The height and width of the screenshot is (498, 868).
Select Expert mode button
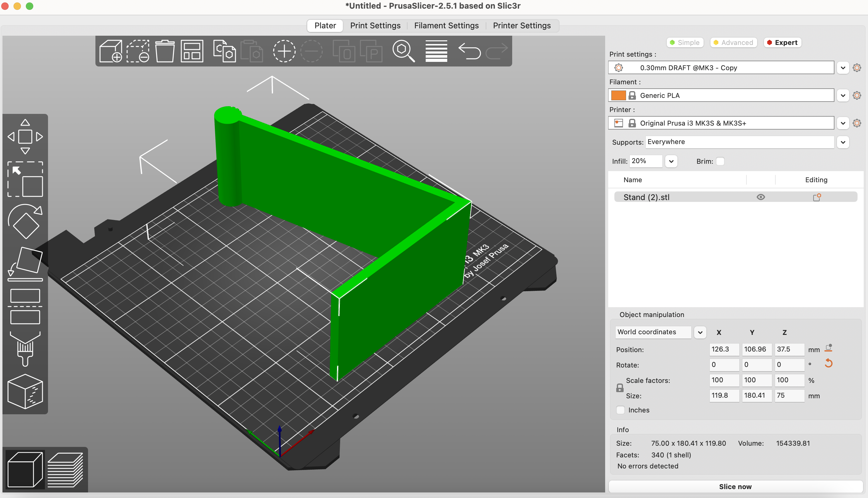coord(783,42)
